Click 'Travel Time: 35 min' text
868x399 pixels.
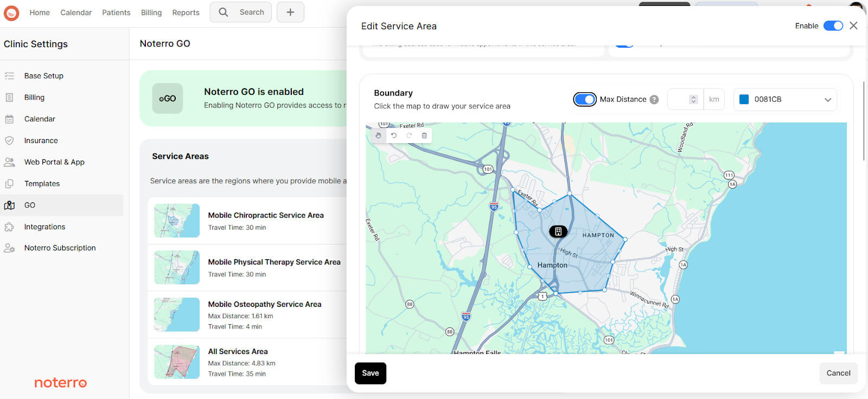(x=237, y=374)
